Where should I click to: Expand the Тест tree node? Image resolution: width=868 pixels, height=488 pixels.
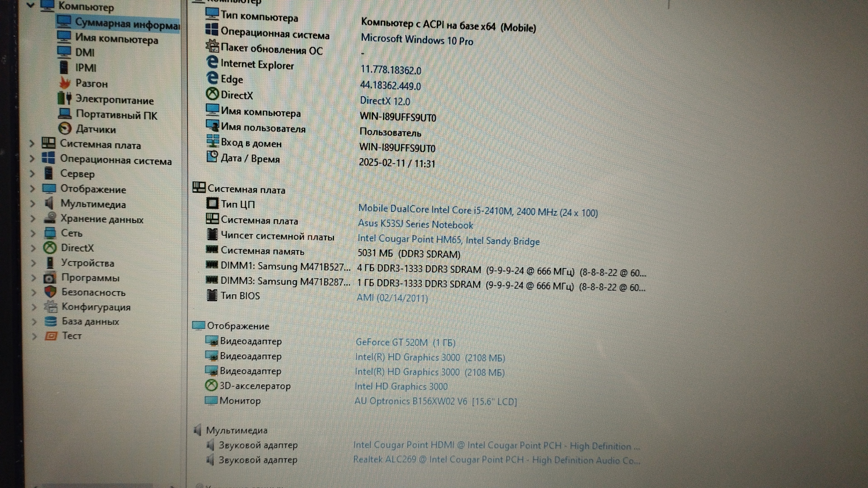tap(34, 336)
